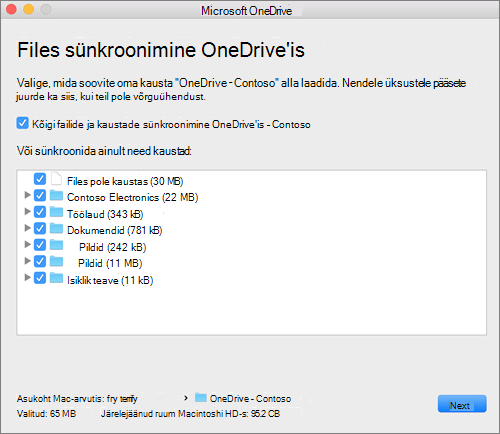Uncheck Files pole kaustas checkbox

pyautogui.click(x=40, y=179)
